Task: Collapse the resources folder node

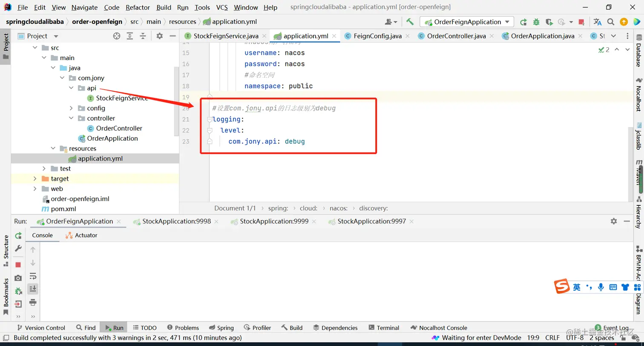Action: click(53, 148)
